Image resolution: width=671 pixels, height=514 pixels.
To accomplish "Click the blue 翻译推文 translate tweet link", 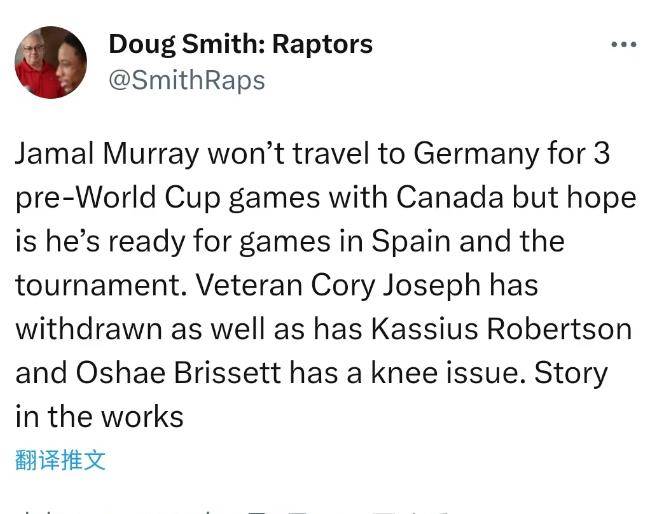I will 60,459.
